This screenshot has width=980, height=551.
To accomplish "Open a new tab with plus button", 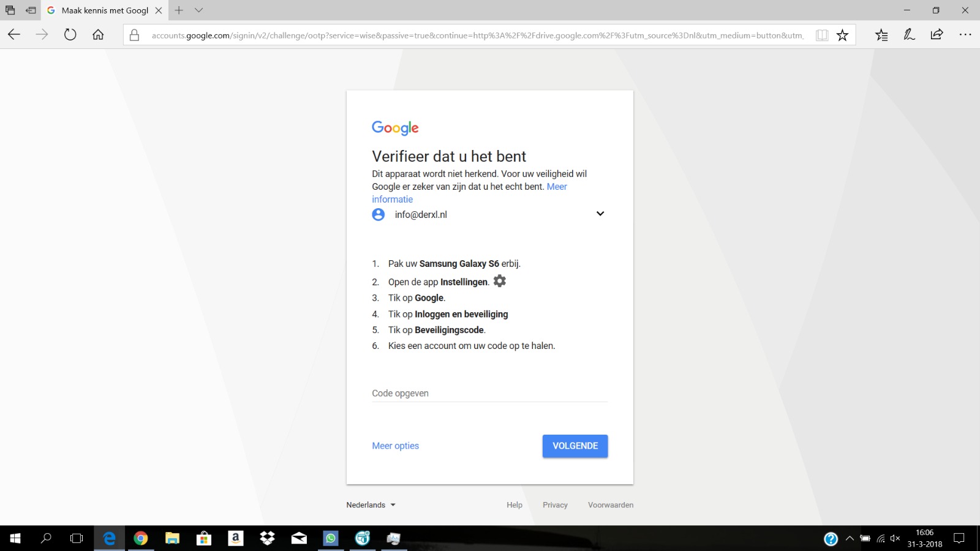I will tap(179, 10).
